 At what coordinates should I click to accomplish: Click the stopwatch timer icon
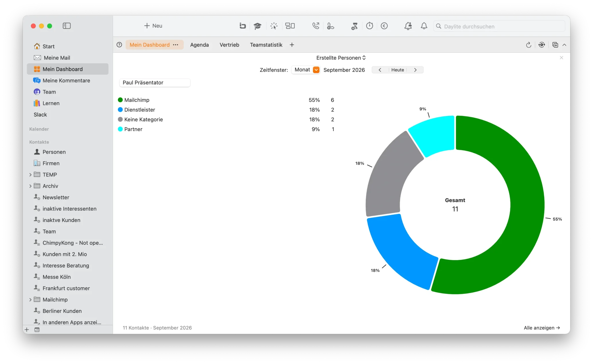[x=370, y=26]
